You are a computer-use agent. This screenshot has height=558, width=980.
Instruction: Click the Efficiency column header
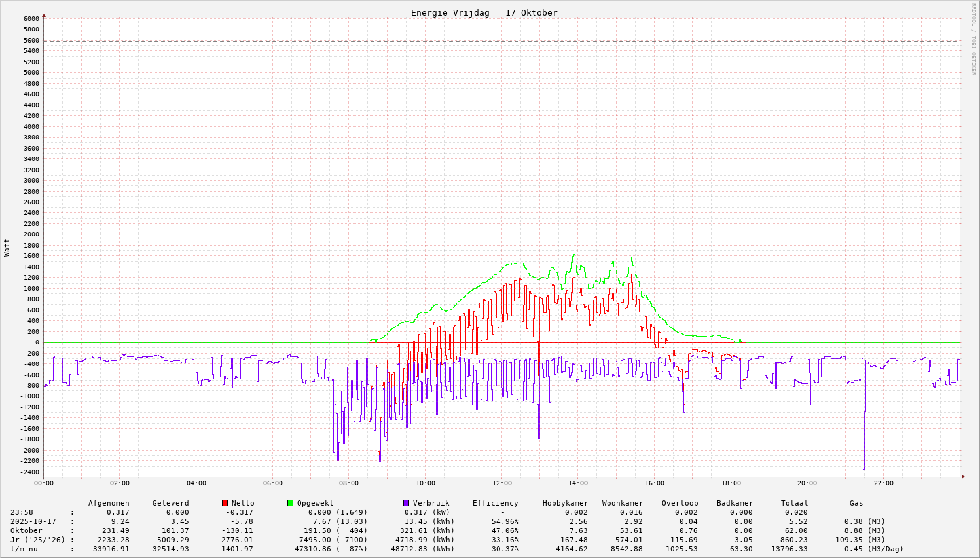click(x=495, y=503)
